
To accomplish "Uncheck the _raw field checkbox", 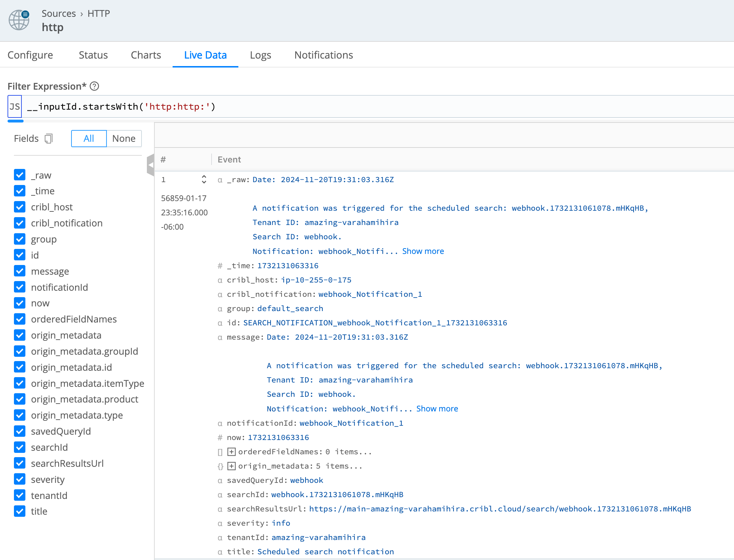I will click(20, 175).
